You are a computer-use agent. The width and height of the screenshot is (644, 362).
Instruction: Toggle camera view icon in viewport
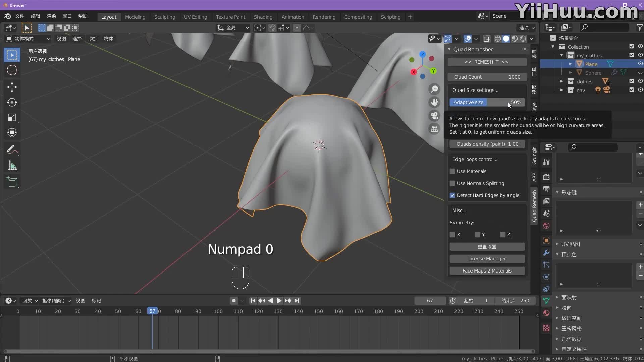pos(434,116)
